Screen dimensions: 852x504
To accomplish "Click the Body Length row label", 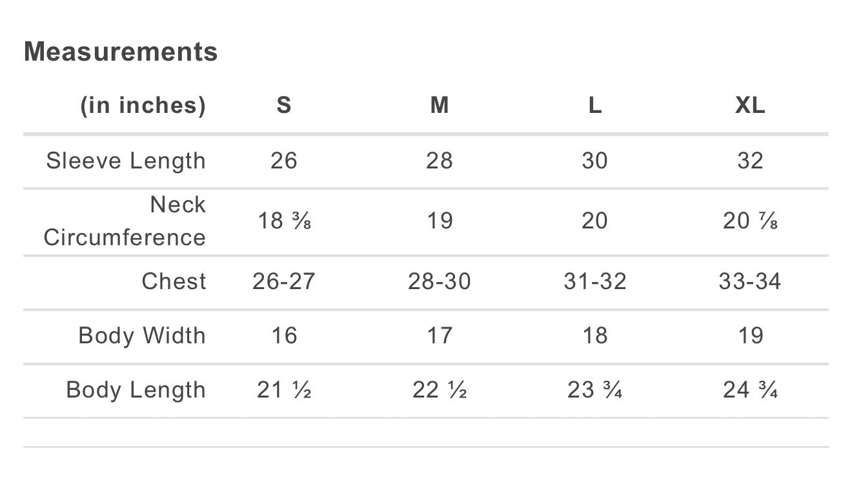I will (x=136, y=390).
